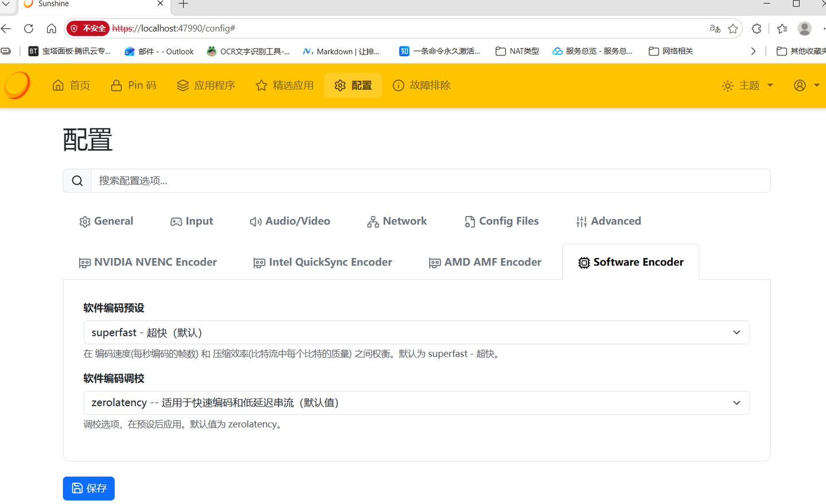Open the 首页 home page
Viewport: 826px width, 504px height.
click(x=71, y=85)
